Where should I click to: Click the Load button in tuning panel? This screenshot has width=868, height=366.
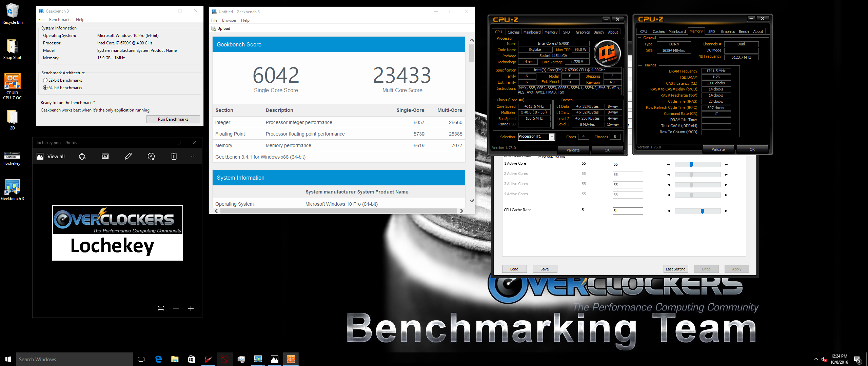click(514, 269)
